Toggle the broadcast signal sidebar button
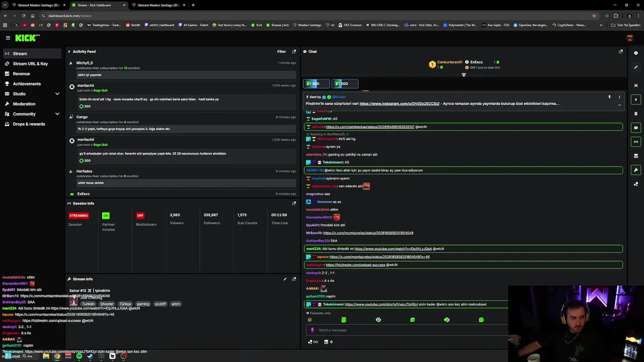The height and width of the screenshot is (362, 644). pos(636,142)
